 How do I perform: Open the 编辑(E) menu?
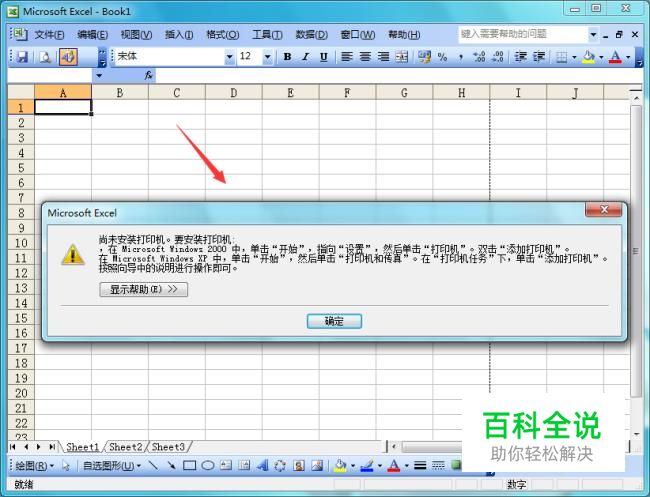92,35
